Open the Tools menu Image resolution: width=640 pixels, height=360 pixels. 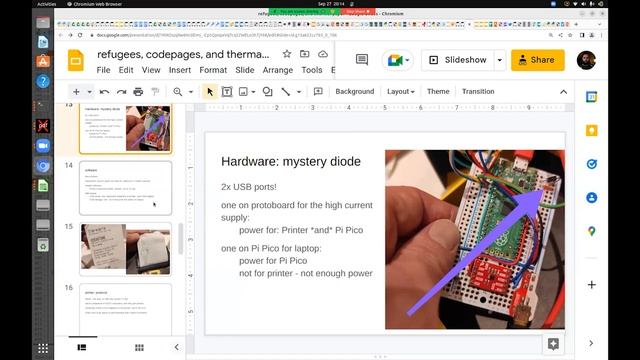tap(312, 70)
